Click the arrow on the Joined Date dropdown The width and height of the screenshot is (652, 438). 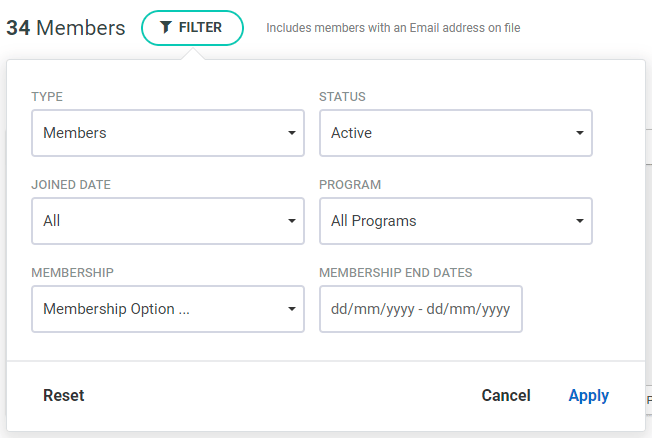291,221
